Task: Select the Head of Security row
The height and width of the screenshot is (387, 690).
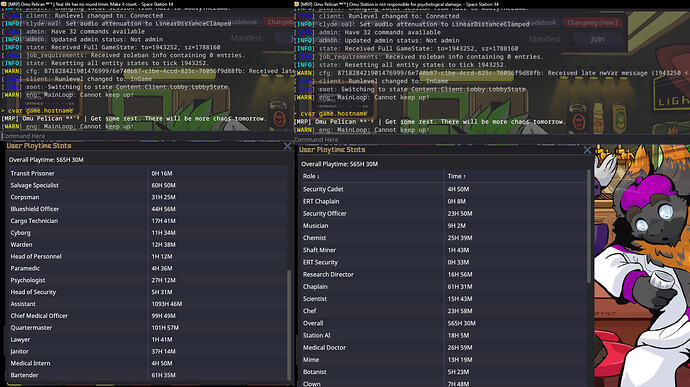Action: (148, 292)
